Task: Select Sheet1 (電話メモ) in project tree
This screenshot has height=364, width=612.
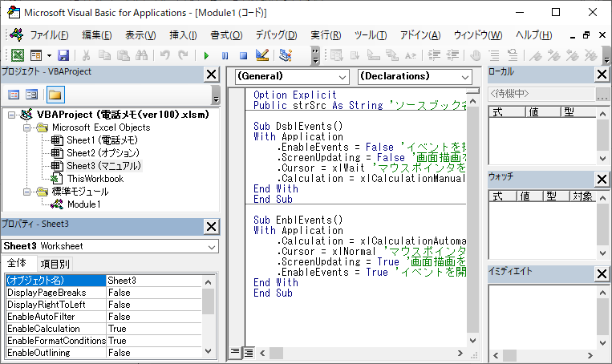Action: click(x=102, y=140)
